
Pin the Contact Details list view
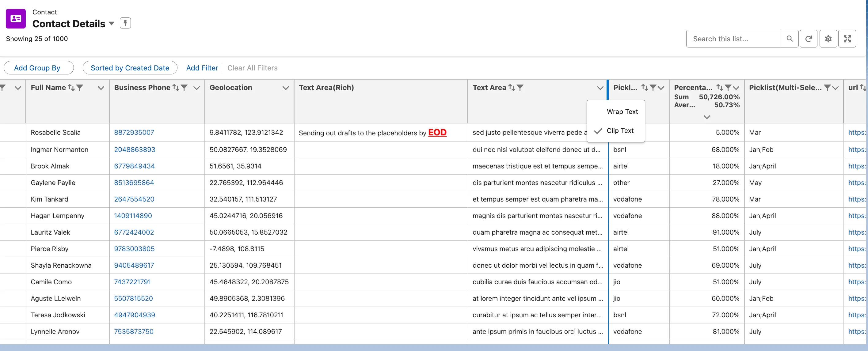pos(125,23)
